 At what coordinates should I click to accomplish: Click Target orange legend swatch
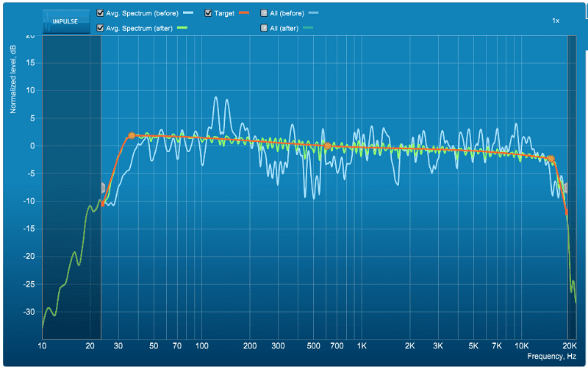(244, 12)
